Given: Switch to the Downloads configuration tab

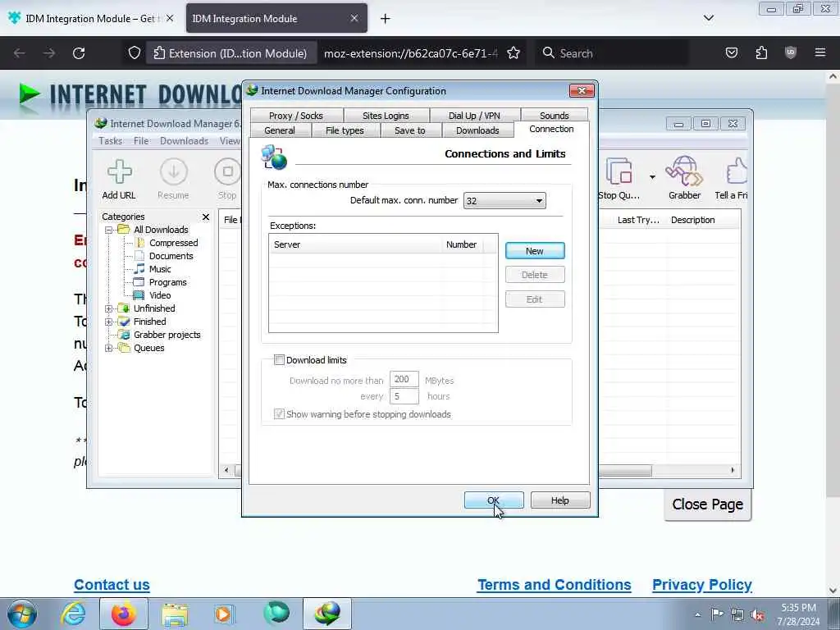Looking at the screenshot, I should tap(477, 130).
